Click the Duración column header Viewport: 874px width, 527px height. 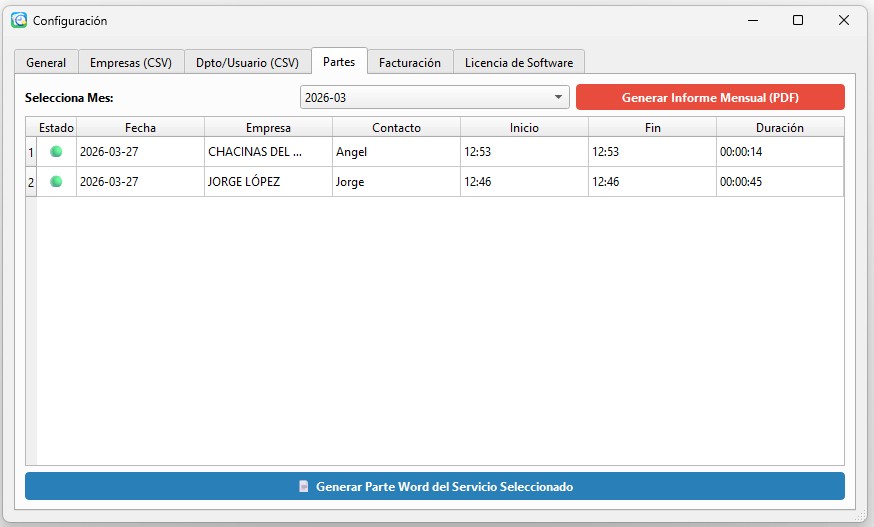[x=780, y=128]
